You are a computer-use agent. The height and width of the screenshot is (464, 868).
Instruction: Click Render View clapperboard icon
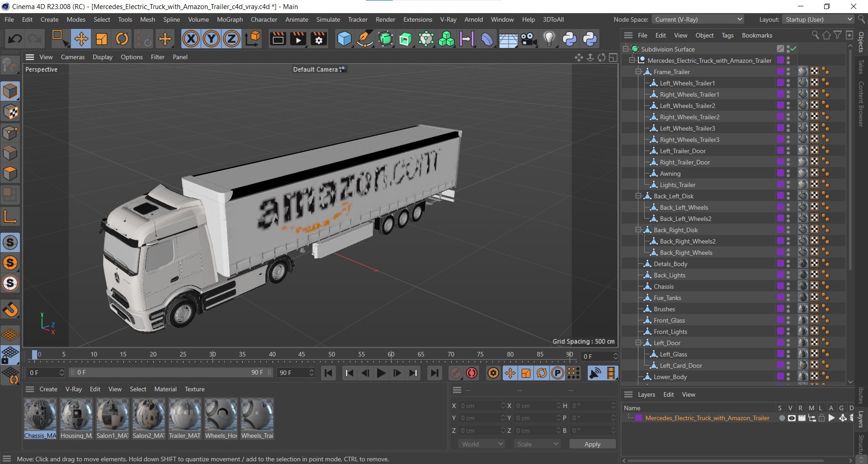(x=278, y=39)
